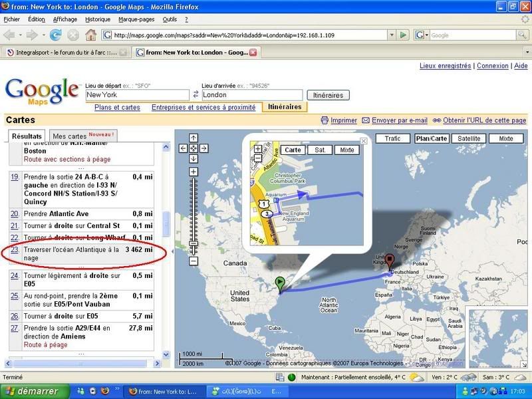Viewport: 532px width, 399px height.
Task: Open the Forward button history dropdown arrow
Action: pyautogui.click(x=43, y=35)
